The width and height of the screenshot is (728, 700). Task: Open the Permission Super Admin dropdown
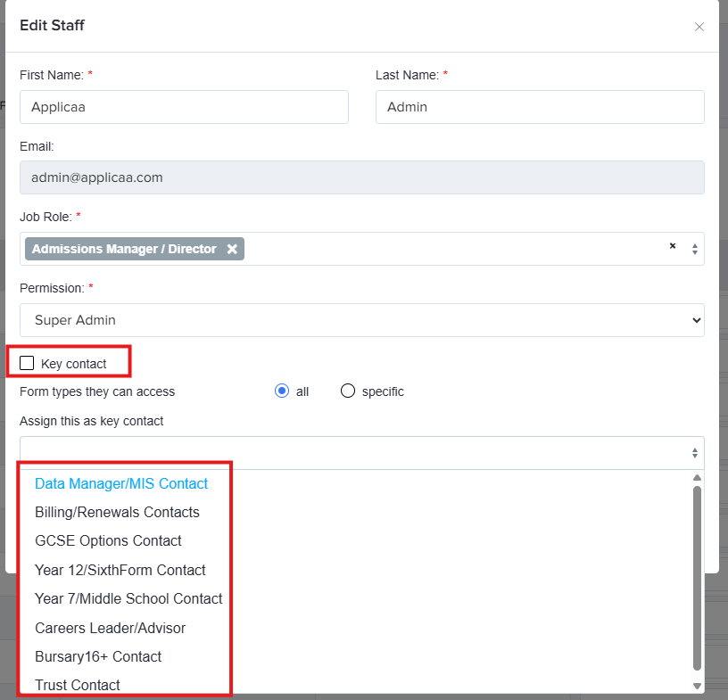point(361,320)
